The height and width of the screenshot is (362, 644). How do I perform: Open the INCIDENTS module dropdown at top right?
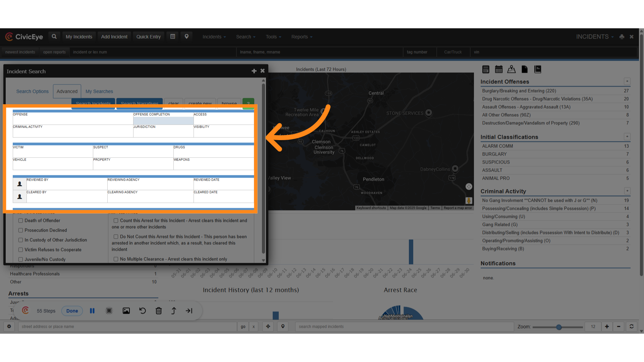click(x=595, y=37)
